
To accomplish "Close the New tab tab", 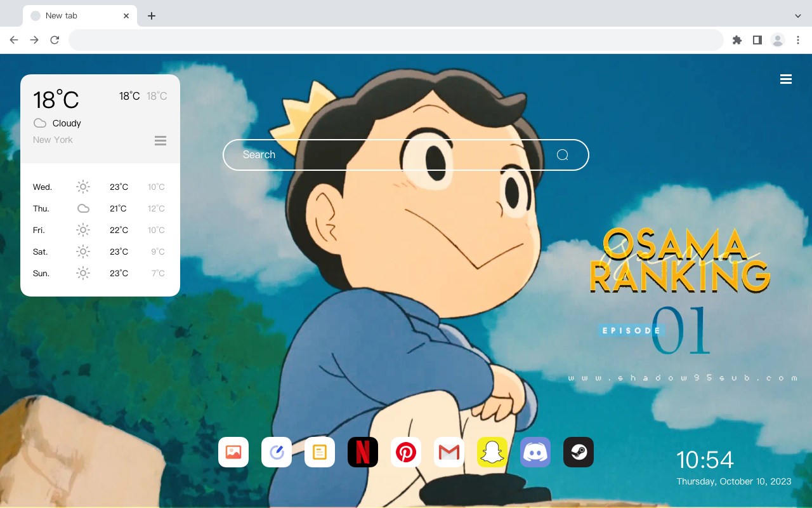I will [x=126, y=16].
